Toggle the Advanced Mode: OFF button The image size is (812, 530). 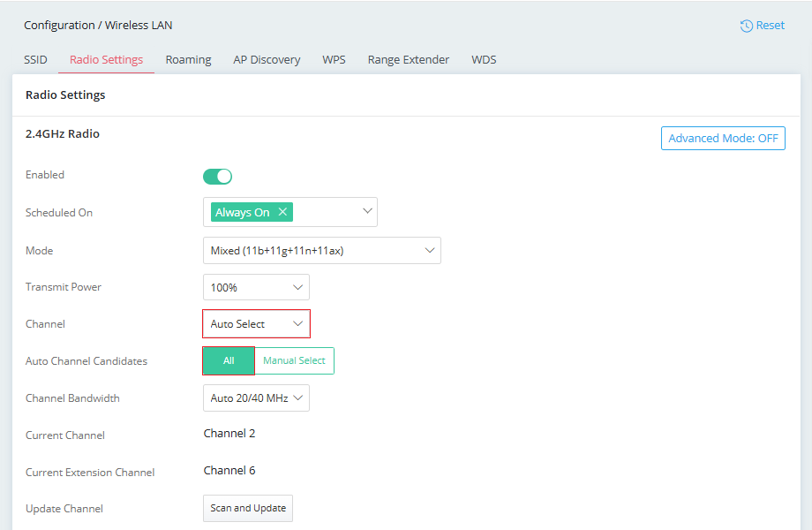point(723,139)
